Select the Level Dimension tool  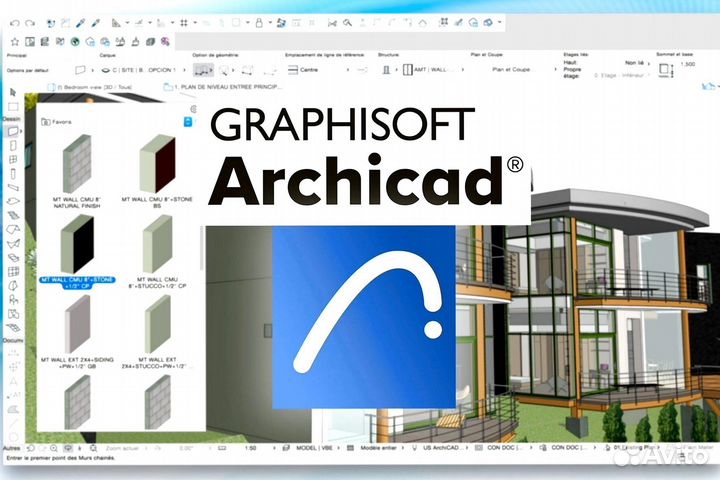(x=13, y=367)
